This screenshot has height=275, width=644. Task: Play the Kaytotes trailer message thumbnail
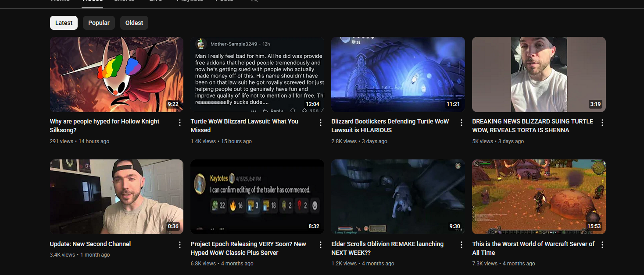(x=258, y=197)
